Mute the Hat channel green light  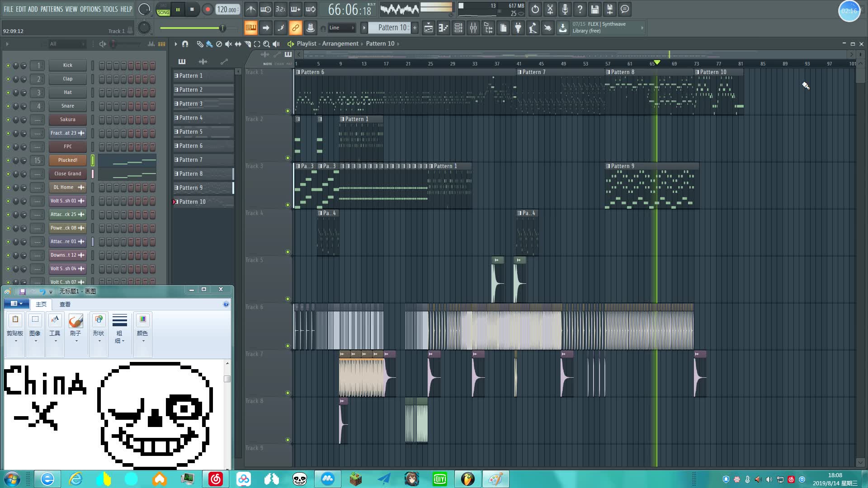click(x=8, y=93)
